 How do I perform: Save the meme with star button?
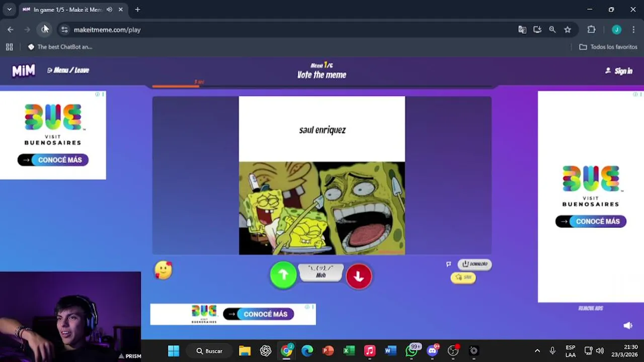click(463, 278)
